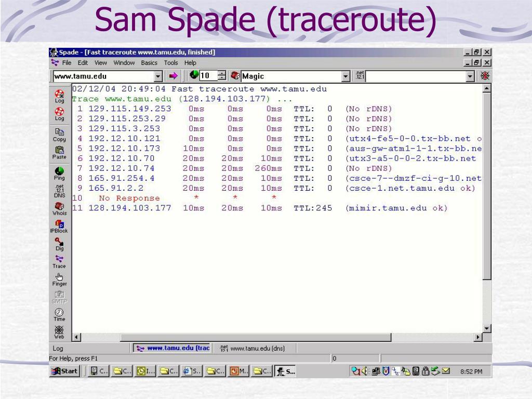Click the green ping count icon beside 10
Viewport: 532px width, 399px height.
[x=194, y=75]
